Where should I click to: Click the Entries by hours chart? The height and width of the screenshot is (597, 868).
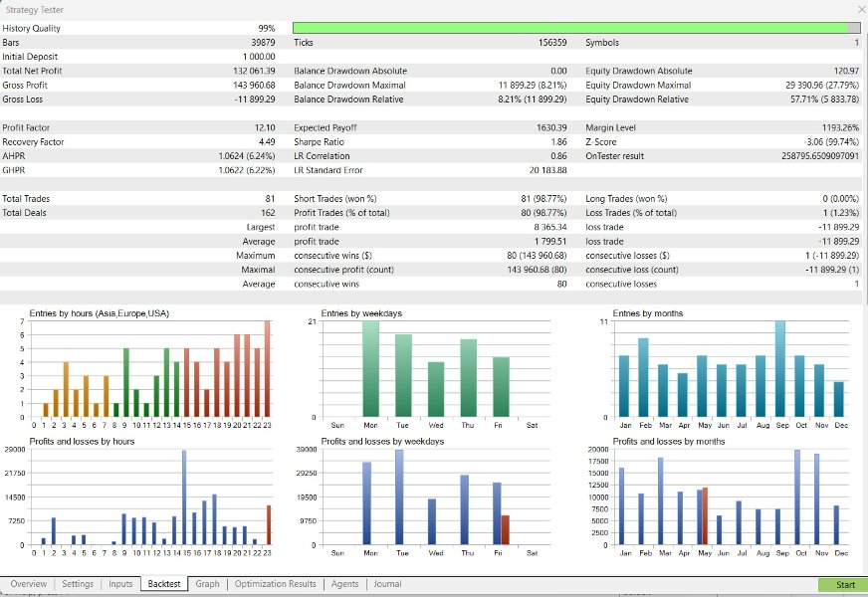click(x=147, y=369)
